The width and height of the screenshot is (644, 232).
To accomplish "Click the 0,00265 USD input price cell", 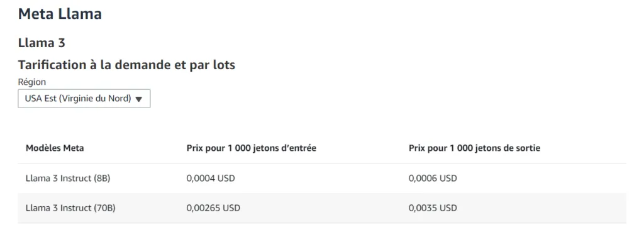I will [x=213, y=208].
